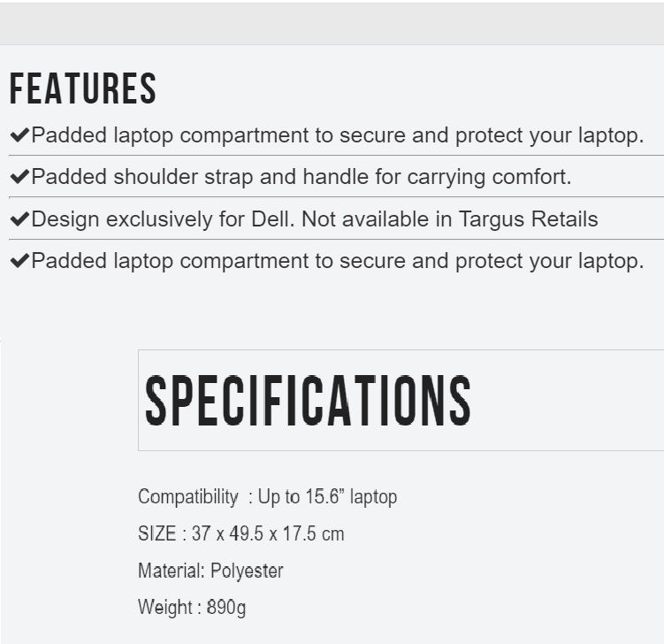Click the gray bar at the page top

coord(332,24)
